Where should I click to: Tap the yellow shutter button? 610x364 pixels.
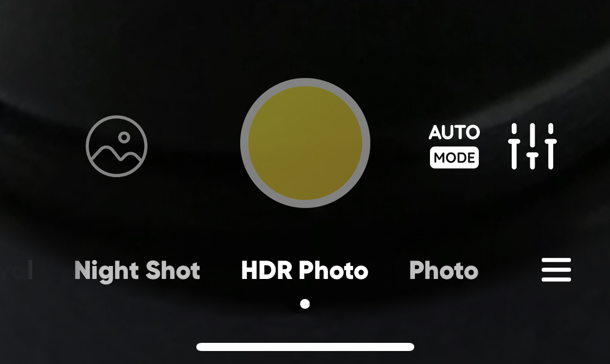[305, 143]
